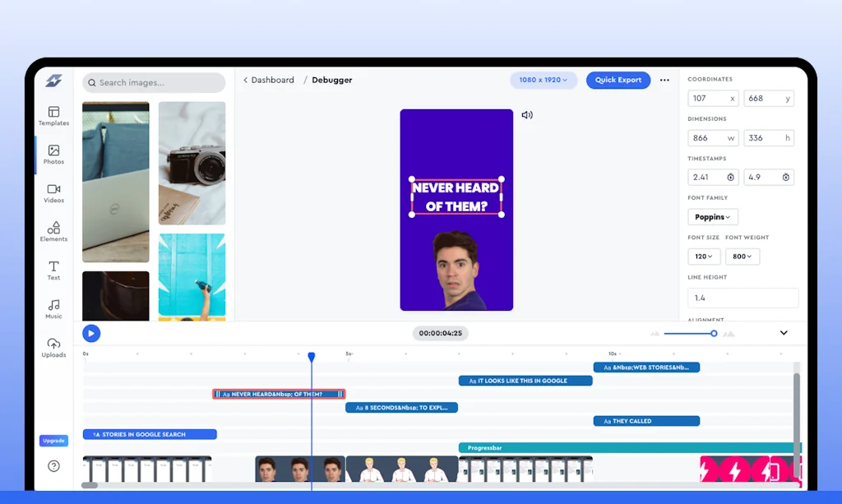Screen dimensions: 842x504
Task: Open the three-dot options menu
Action: coord(664,80)
